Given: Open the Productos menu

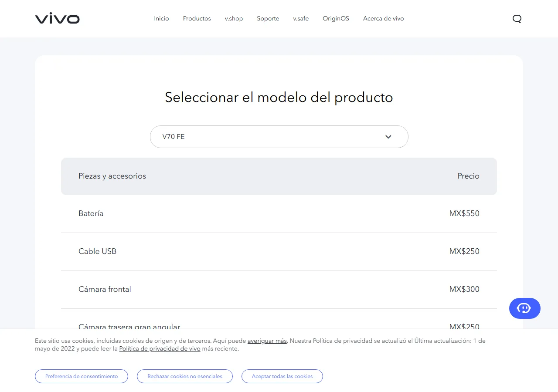Looking at the screenshot, I should (197, 19).
